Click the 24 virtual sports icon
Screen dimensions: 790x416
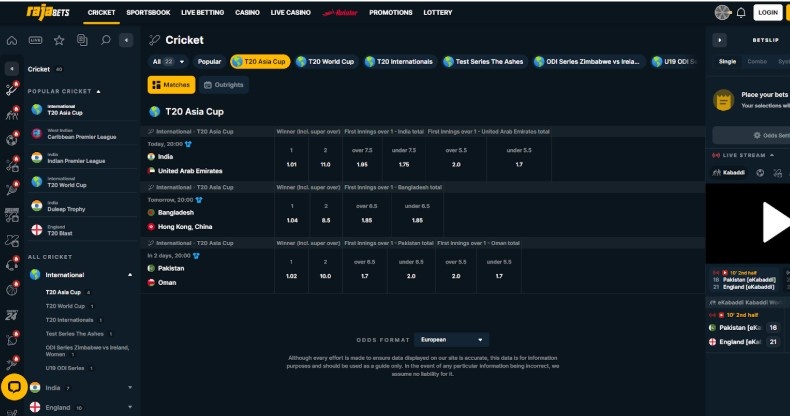(12, 315)
